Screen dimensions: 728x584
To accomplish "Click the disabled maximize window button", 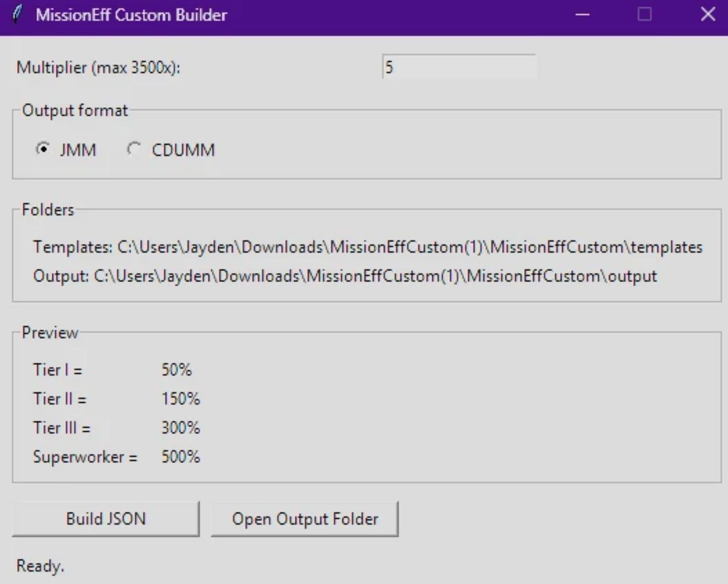I will pos(644,15).
